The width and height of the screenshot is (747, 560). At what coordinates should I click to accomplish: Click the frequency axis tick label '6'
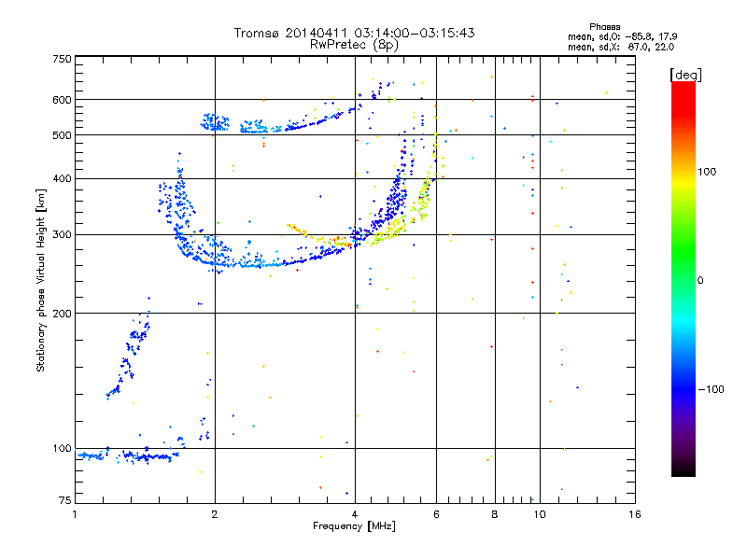[436, 514]
